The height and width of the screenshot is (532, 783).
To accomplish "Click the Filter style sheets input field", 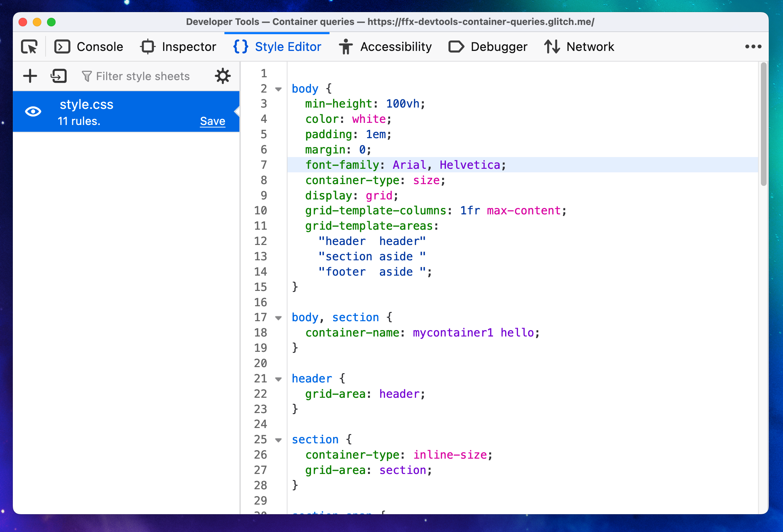I will 134,76.
